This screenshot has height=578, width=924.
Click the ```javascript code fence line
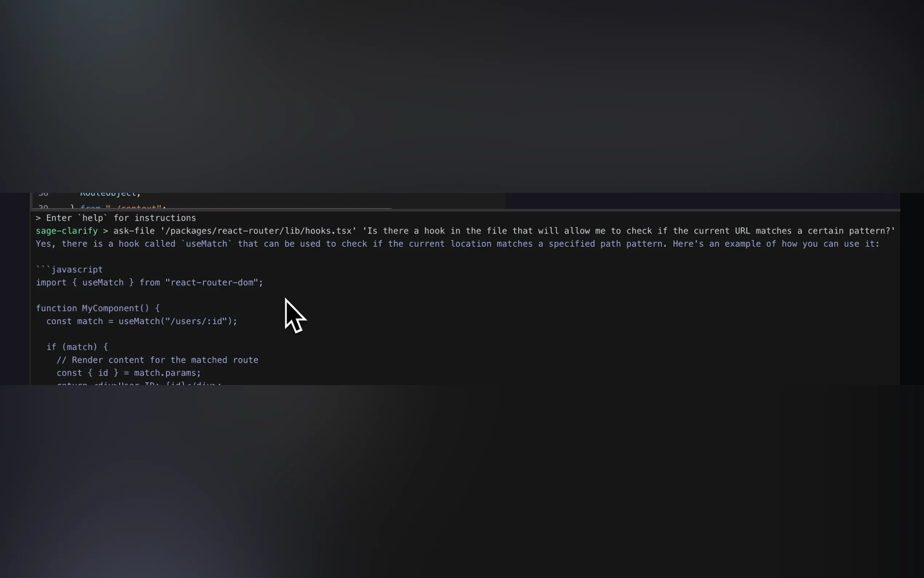69,269
